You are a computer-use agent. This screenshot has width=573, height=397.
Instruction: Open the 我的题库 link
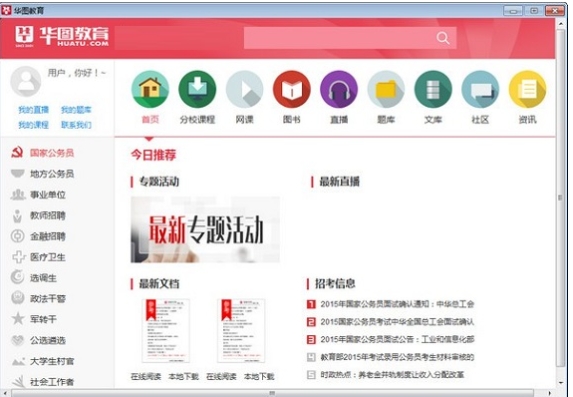(76, 110)
